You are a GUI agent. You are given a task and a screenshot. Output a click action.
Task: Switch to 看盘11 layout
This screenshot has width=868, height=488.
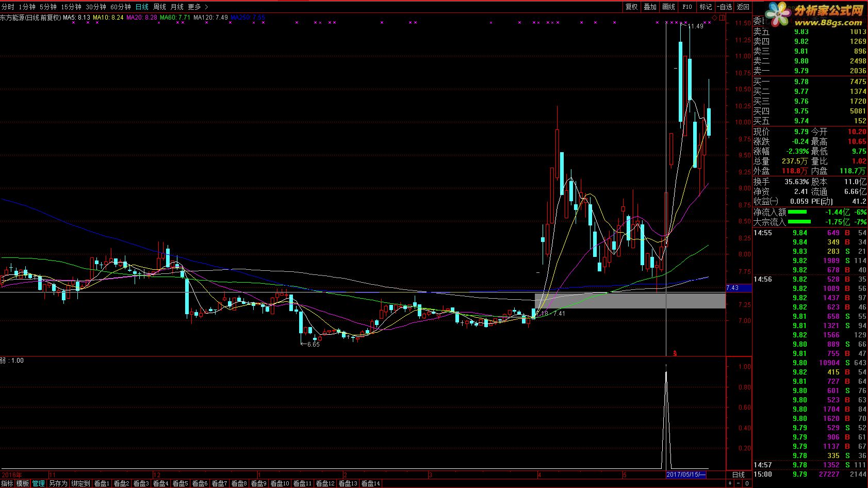point(303,483)
